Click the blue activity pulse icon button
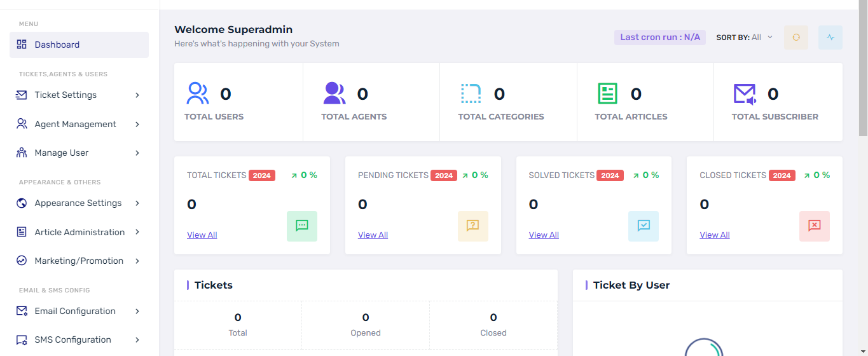868x356 pixels. [x=830, y=38]
